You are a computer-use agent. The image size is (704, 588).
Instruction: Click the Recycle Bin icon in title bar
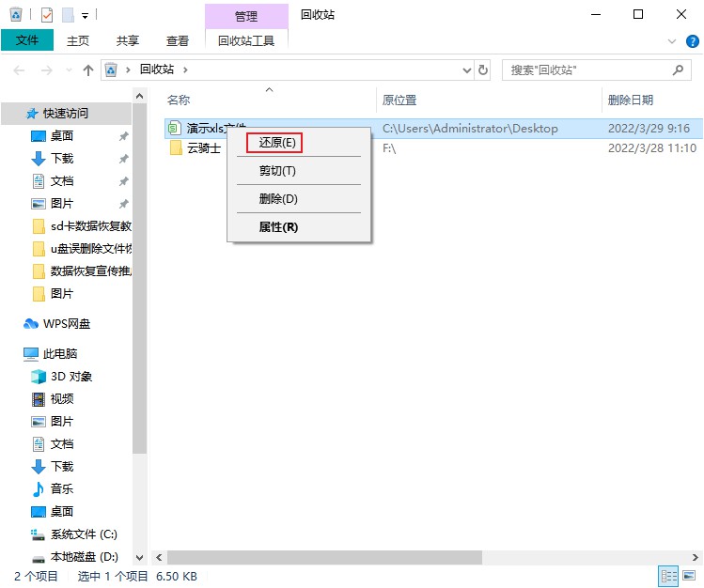(16, 15)
